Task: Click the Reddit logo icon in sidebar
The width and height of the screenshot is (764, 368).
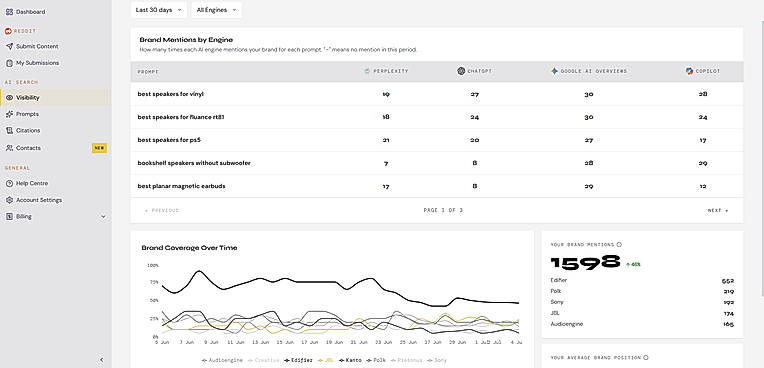Action: click(8, 31)
